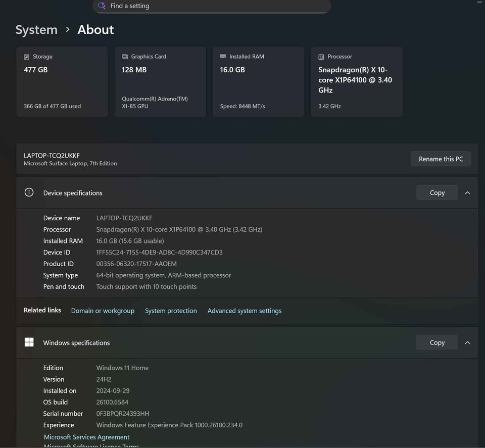Click the Device specifications info icon

pos(29,192)
